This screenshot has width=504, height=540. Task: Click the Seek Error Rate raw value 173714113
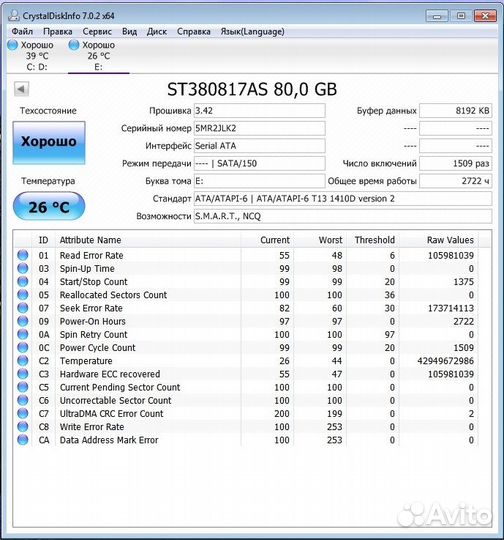pyautogui.click(x=451, y=308)
